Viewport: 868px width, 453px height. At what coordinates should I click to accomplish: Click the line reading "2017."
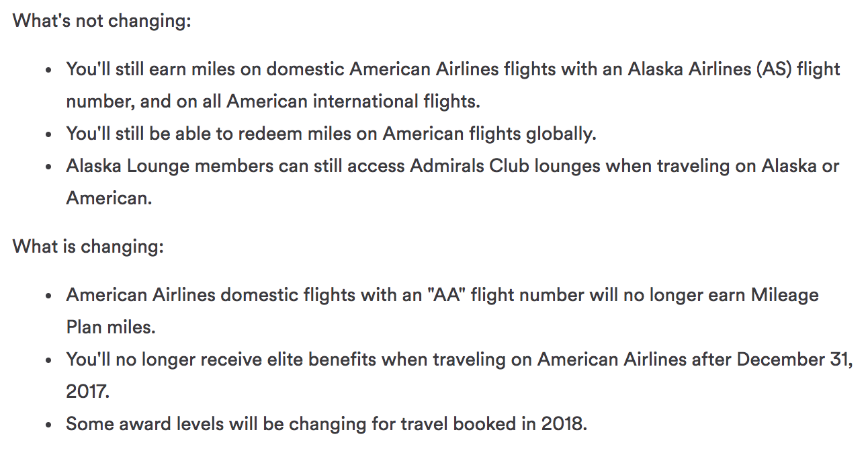[x=87, y=392]
